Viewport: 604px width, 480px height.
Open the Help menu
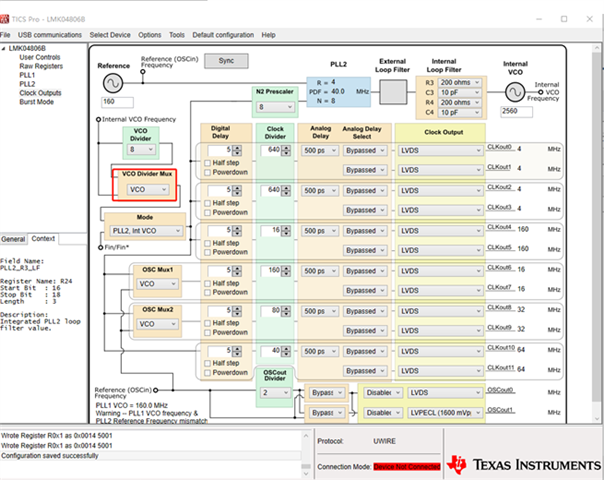268,35
